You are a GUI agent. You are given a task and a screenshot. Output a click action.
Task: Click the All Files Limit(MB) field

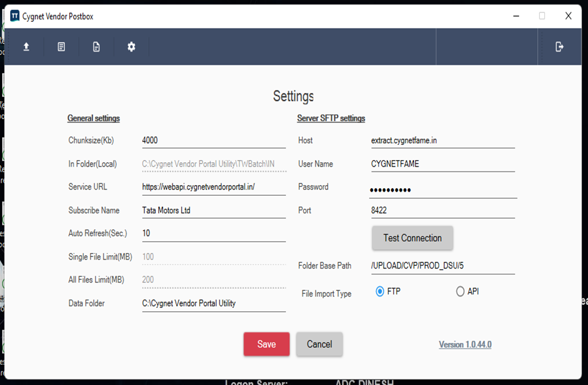coord(214,280)
